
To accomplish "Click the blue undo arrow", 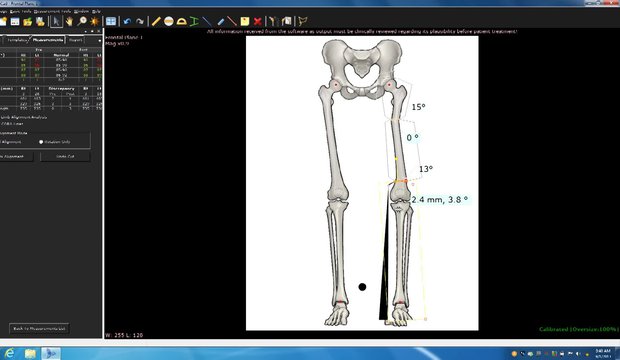I will pos(127,21).
